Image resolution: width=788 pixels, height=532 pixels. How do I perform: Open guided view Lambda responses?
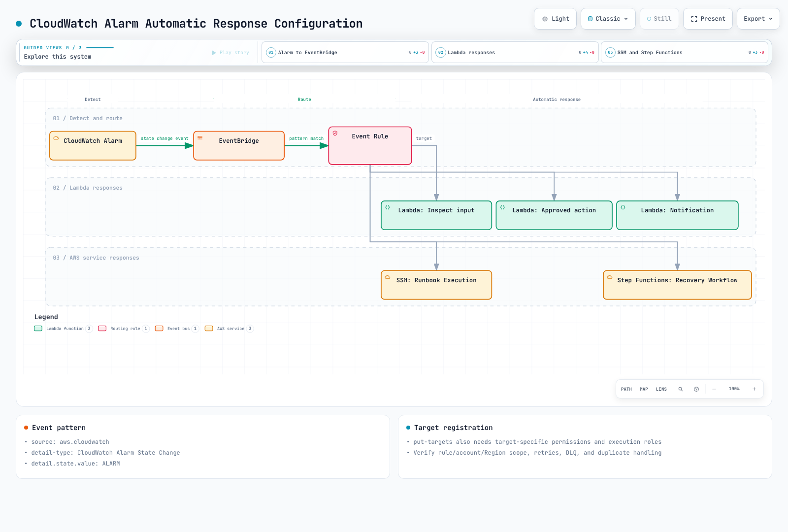(x=515, y=52)
